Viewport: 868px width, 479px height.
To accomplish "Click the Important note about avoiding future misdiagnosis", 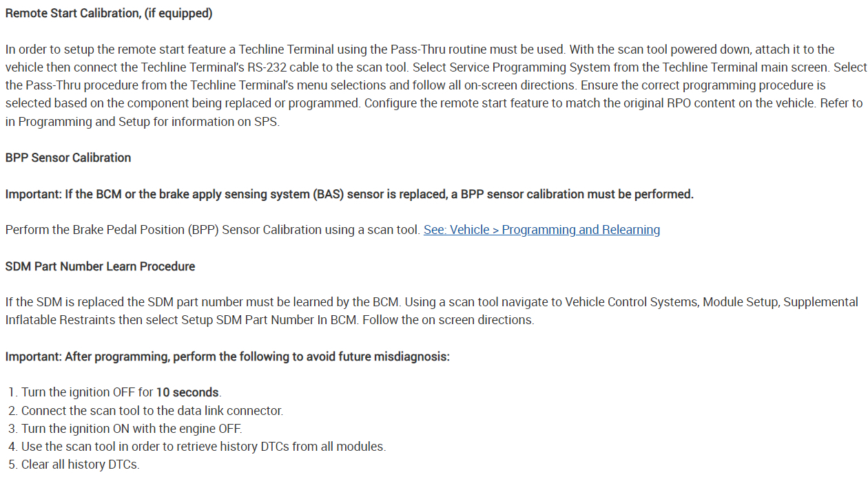I will click(227, 356).
